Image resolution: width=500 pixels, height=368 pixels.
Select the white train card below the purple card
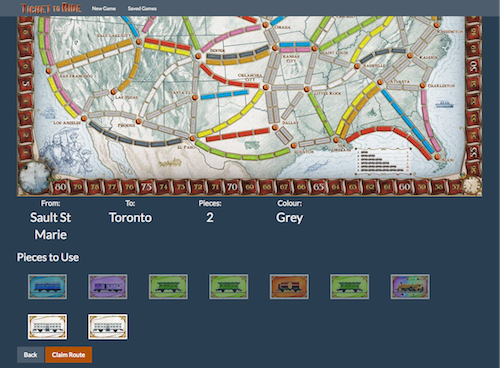coord(108,326)
